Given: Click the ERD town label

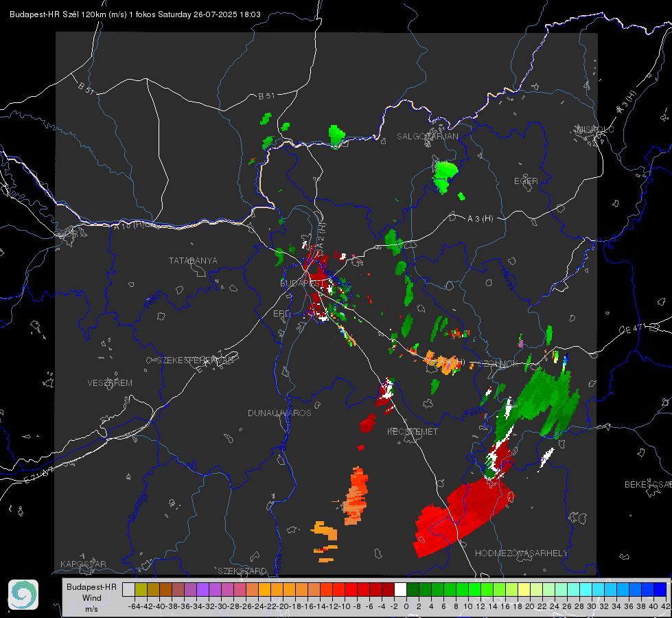Looking at the screenshot, I should point(281,314).
